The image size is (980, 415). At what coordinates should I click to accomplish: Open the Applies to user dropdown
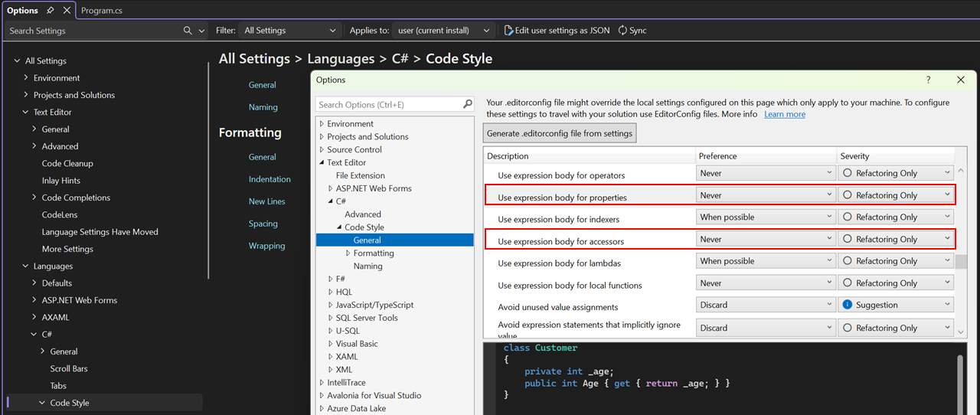click(443, 31)
